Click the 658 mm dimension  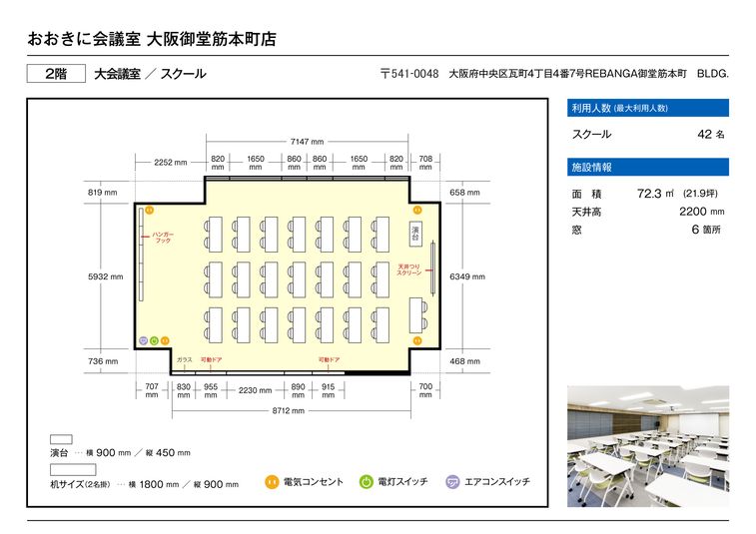tap(464, 193)
